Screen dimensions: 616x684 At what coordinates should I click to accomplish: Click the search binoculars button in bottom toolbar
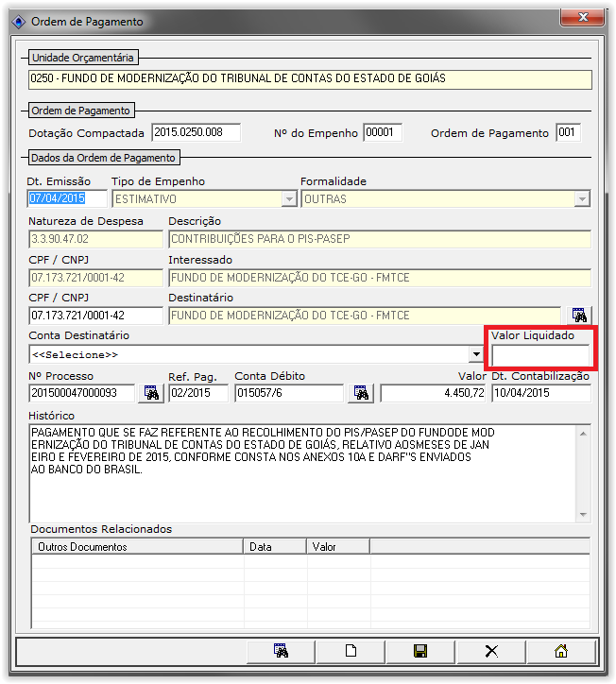(281, 650)
